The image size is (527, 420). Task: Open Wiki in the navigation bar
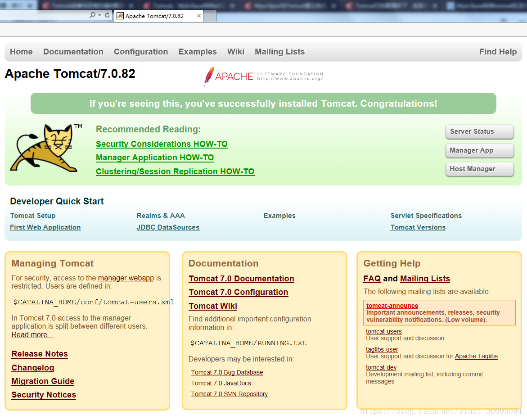(x=236, y=52)
